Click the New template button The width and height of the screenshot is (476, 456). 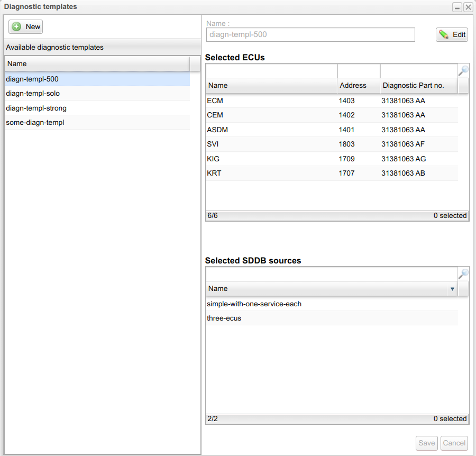tap(26, 26)
